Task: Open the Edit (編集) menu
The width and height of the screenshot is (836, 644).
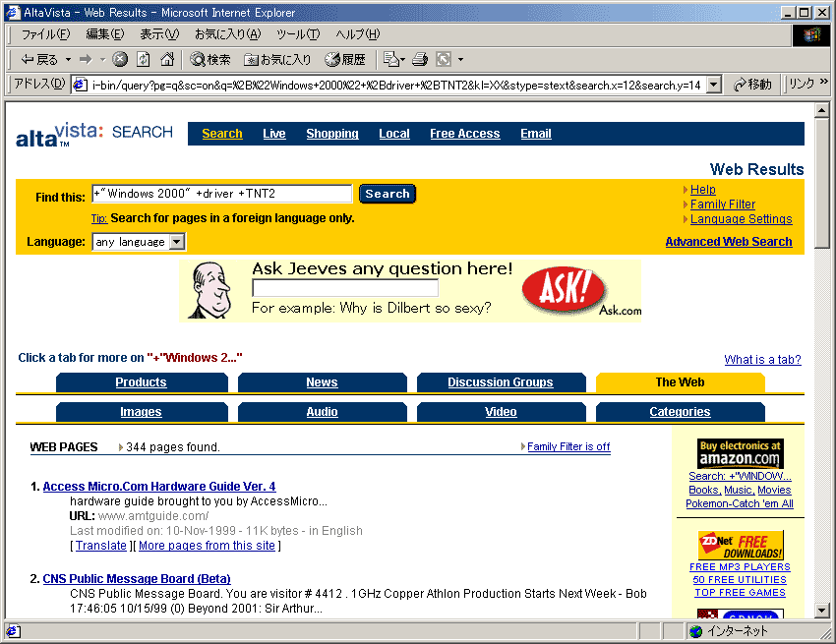Action: [105, 34]
